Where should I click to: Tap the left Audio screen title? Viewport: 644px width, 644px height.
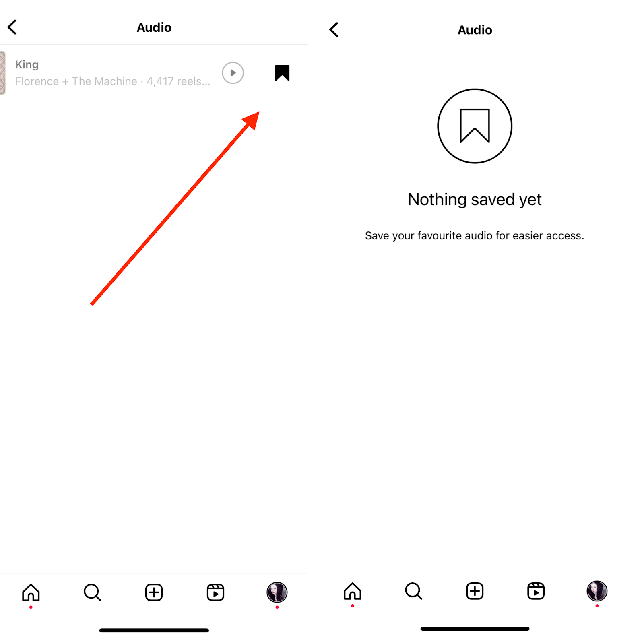click(x=154, y=27)
